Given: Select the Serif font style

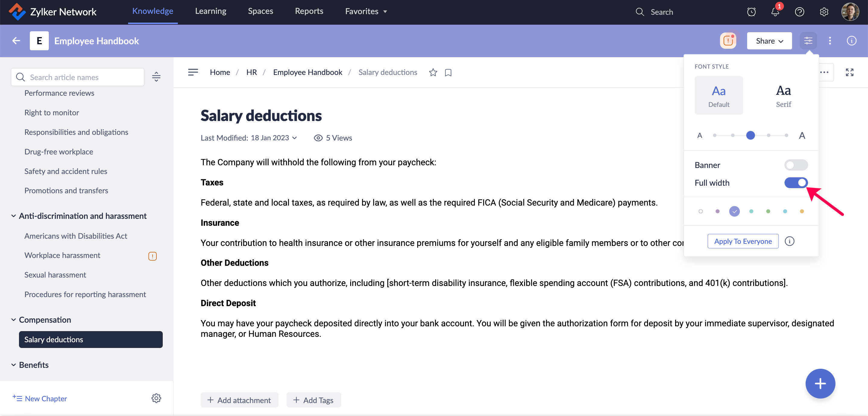Looking at the screenshot, I should (x=783, y=96).
